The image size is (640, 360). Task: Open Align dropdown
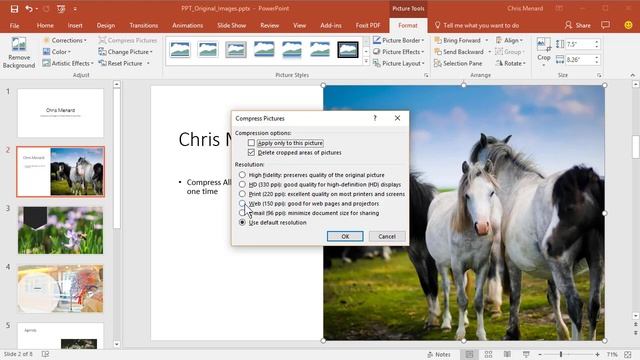pyautogui.click(x=509, y=40)
